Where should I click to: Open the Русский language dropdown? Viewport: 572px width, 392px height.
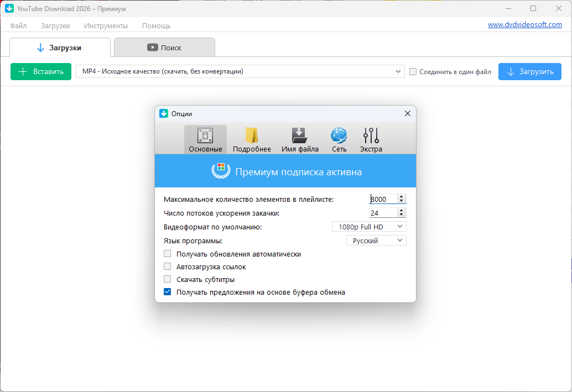(x=376, y=241)
